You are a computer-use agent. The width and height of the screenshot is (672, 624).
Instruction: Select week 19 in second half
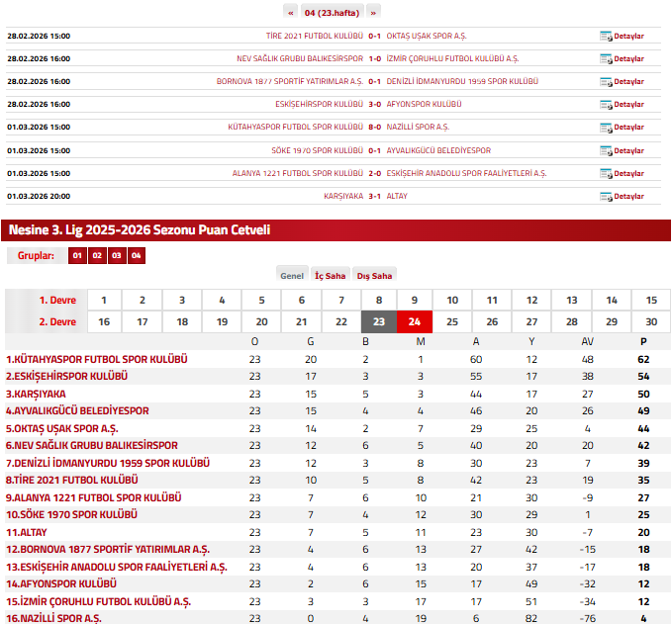pyautogui.click(x=222, y=321)
